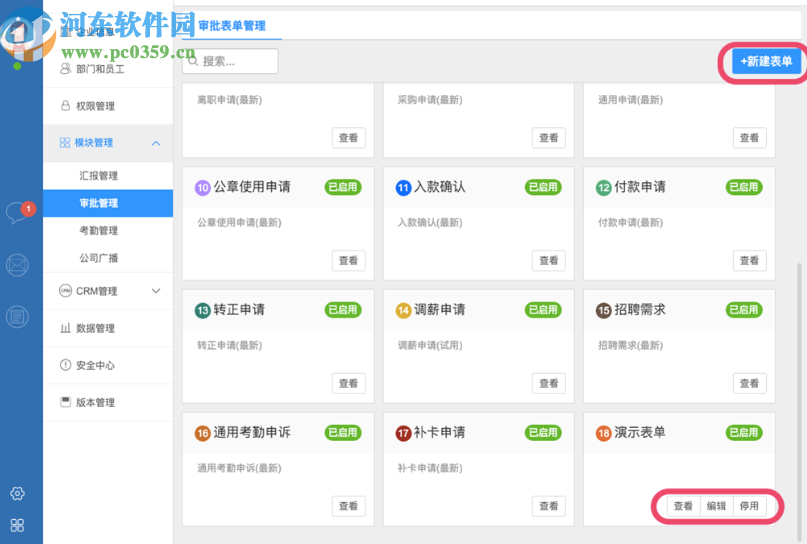
Task: Open 安全中心 in the sidebar
Action: click(x=108, y=365)
